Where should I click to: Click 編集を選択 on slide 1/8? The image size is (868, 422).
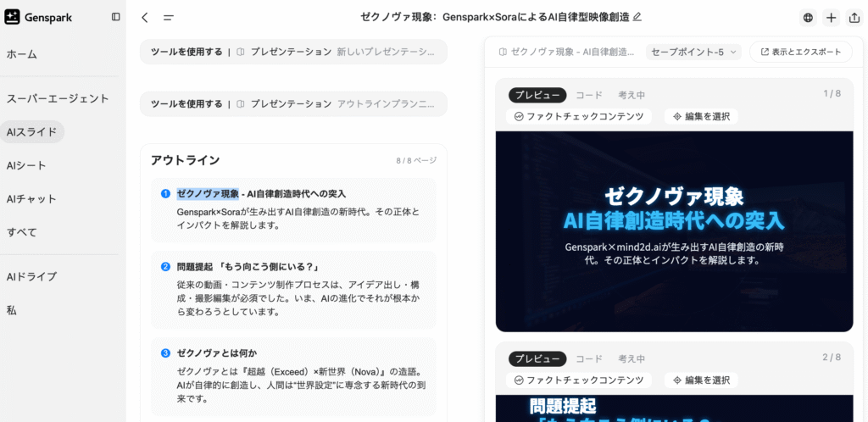[x=701, y=117]
